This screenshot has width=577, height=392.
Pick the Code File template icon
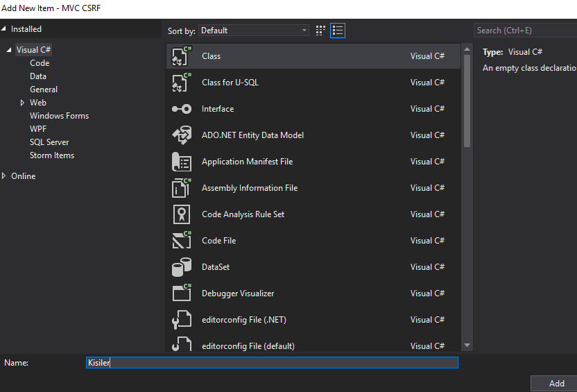click(x=182, y=241)
